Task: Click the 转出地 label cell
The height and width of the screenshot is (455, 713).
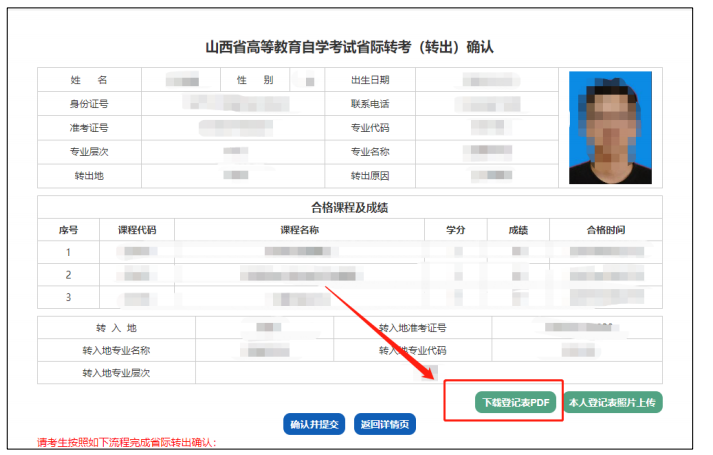Action: (x=89, y=176)
